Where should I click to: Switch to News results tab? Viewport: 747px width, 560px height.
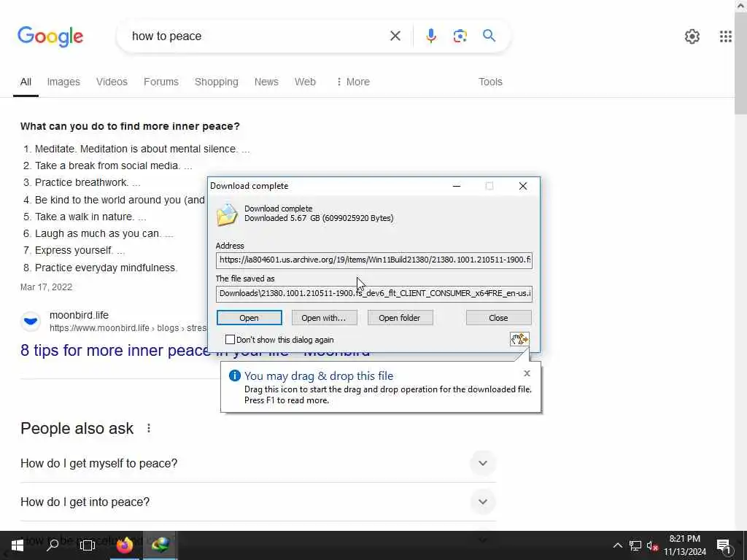(x=266, y=82)
